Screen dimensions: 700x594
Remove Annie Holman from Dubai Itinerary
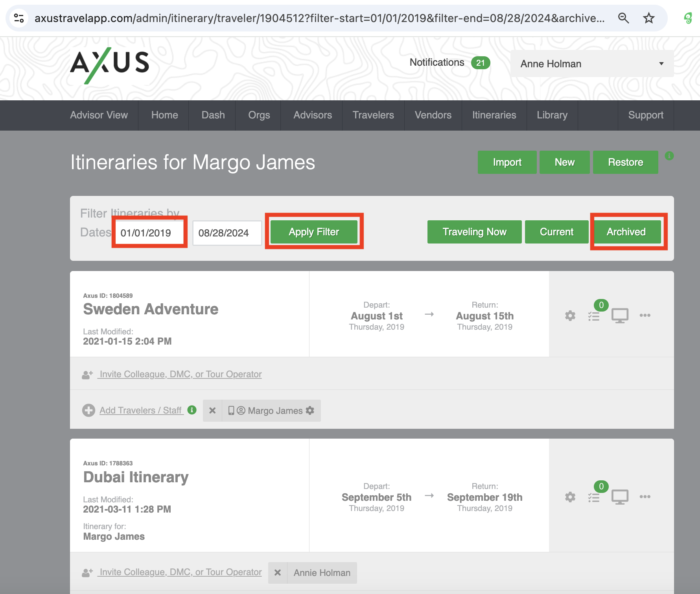pos(278,573)
